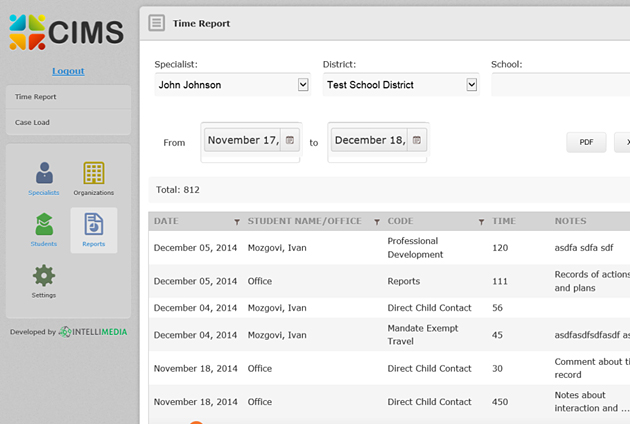Expand the District dropdown

(472, 85)
